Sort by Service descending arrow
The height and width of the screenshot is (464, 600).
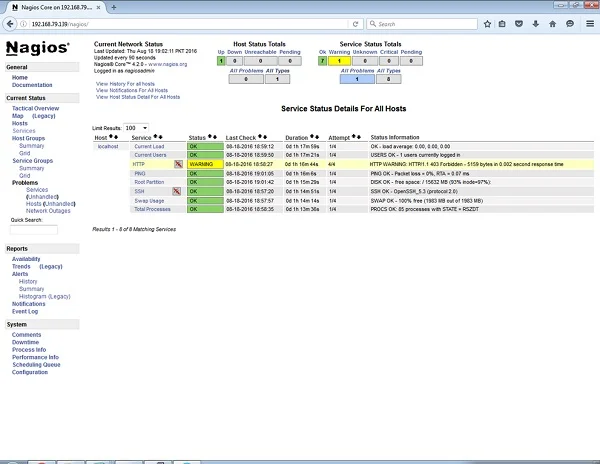click(160, 137)
